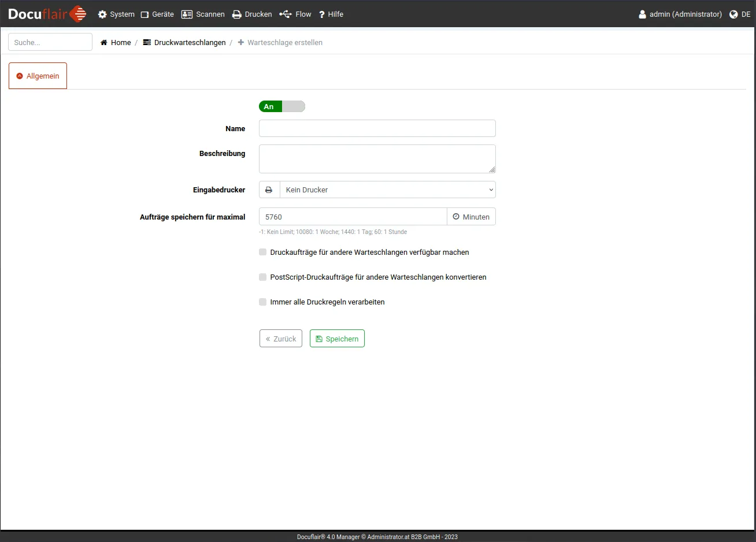Select the Allgemein tab
756x542 pixels.
click(x=38, y=76)
